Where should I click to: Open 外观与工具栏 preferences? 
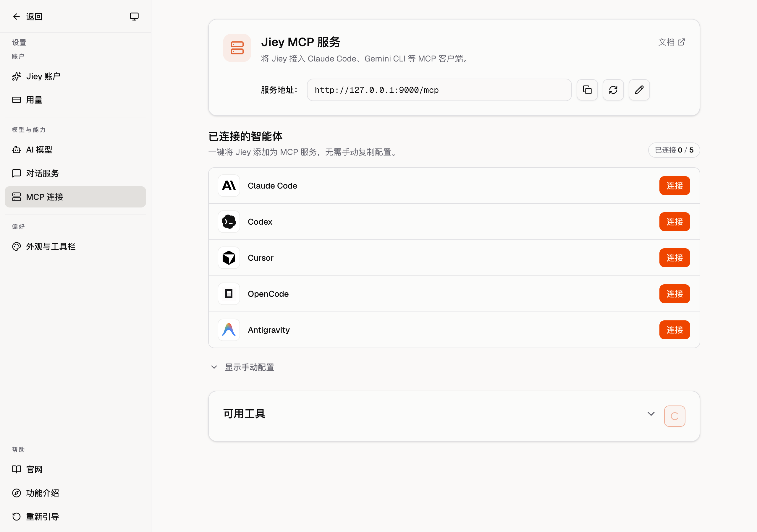click(75, 246)
